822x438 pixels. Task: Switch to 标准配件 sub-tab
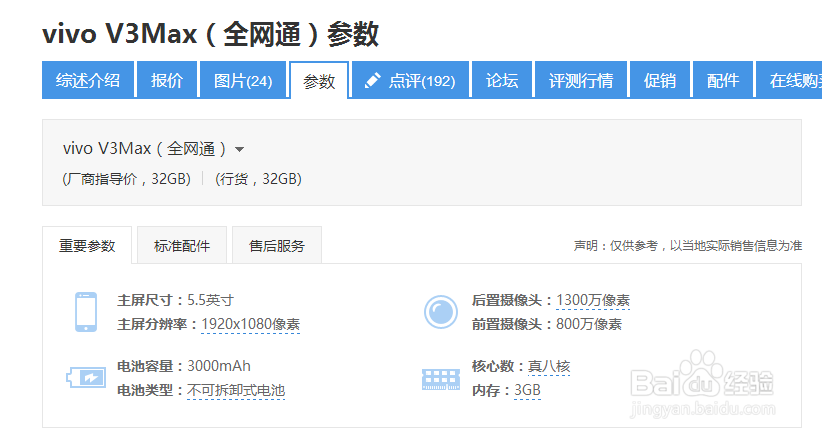(x=182, y=245)
